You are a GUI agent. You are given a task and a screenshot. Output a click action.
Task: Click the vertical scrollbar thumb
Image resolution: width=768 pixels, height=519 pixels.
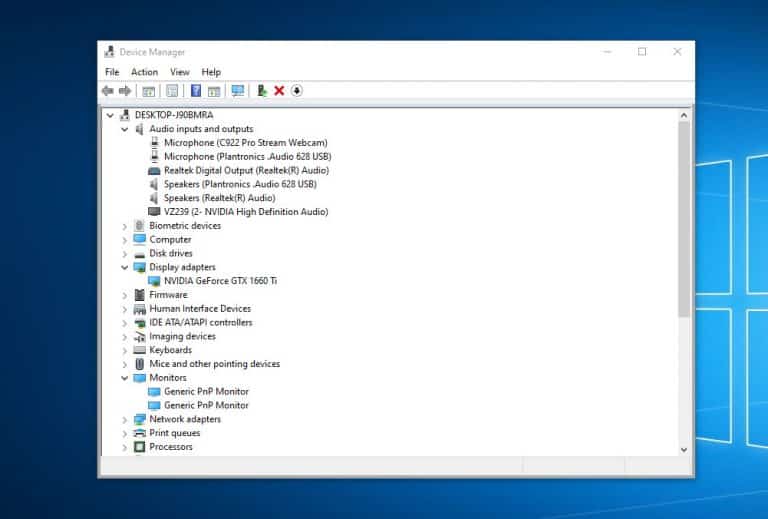pyautogui.click(x=684, y=219)
